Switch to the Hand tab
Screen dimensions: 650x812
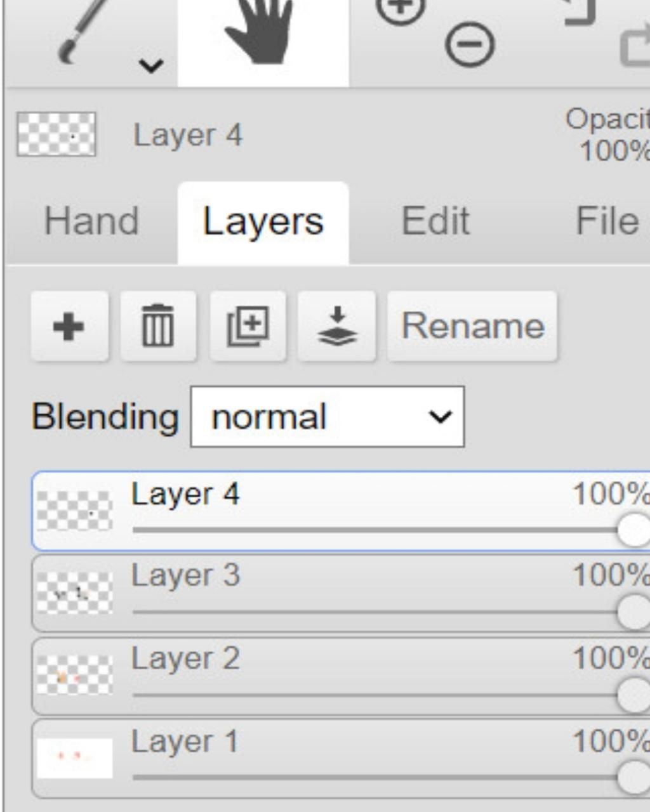[91, 221]
